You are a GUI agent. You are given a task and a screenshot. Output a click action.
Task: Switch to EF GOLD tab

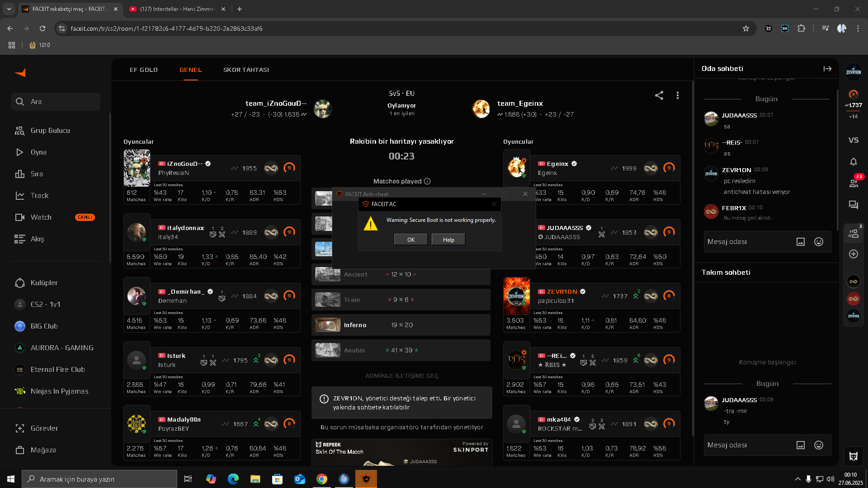point(144,70)
